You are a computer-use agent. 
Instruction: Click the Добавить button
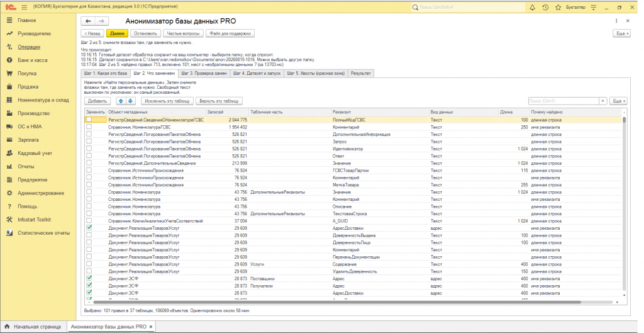(x=97, y=101)
